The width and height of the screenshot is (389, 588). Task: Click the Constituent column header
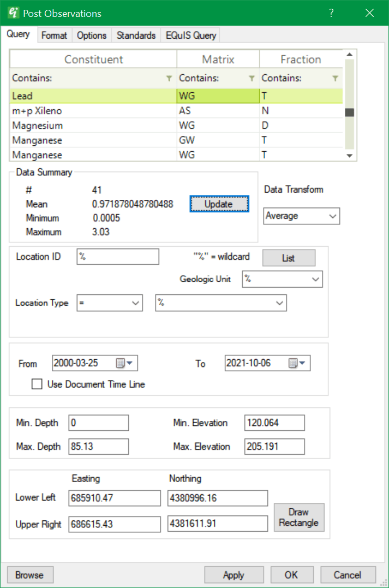point(93,60)
